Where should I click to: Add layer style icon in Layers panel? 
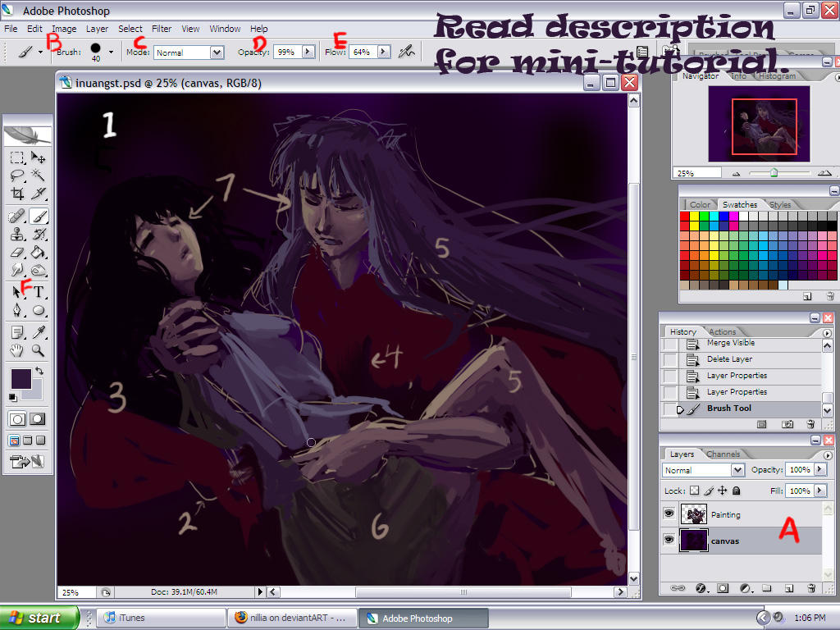(x=701, y=588)
